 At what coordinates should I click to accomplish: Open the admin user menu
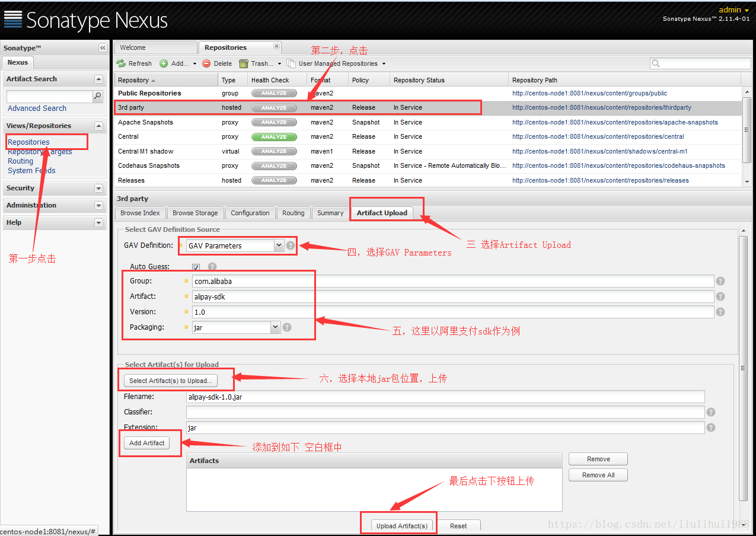(734, 9)
